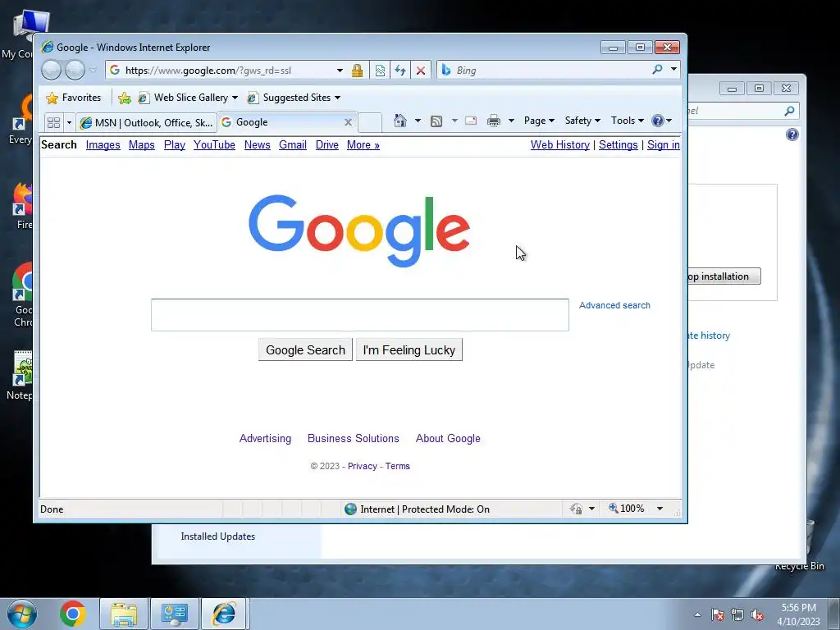Open the Safety menu

coord(583,121)
